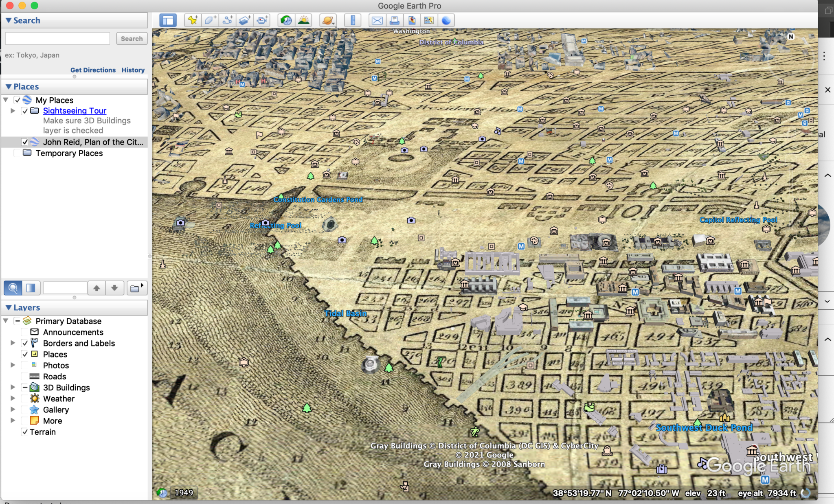Click the search text input field
834x504 pixels.
point(57,39)
